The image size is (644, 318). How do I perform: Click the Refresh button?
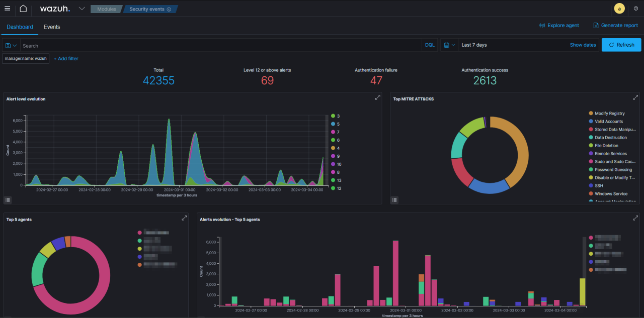coord(621,45)
